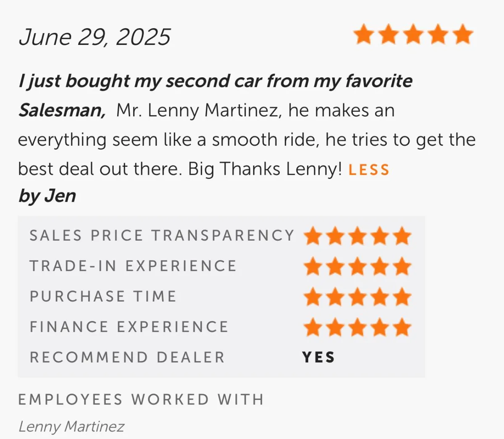This screenshot has width=504, height=439.
Task: Click the bold review title text
Action: pos(215,95)
